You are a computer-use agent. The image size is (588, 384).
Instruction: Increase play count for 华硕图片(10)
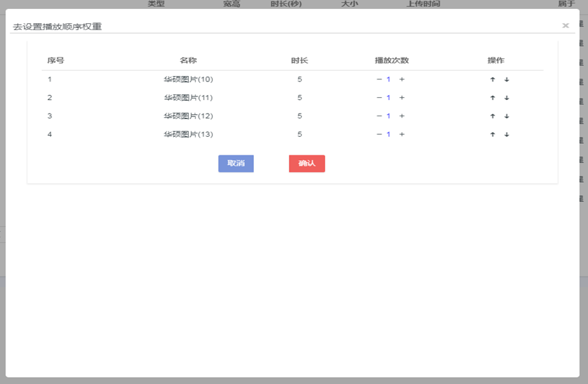[402, 79]
